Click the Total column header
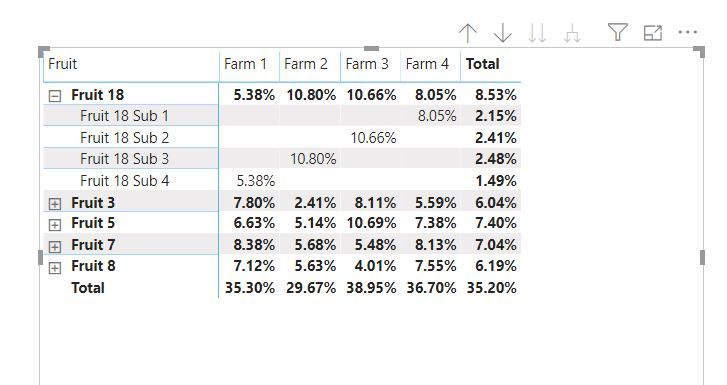This screenshot has height=385, width=727. [483, 64]
